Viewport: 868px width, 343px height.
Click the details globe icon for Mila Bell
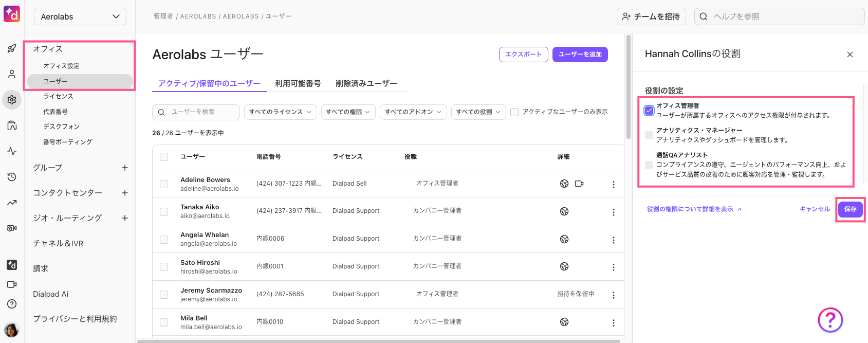564,322
